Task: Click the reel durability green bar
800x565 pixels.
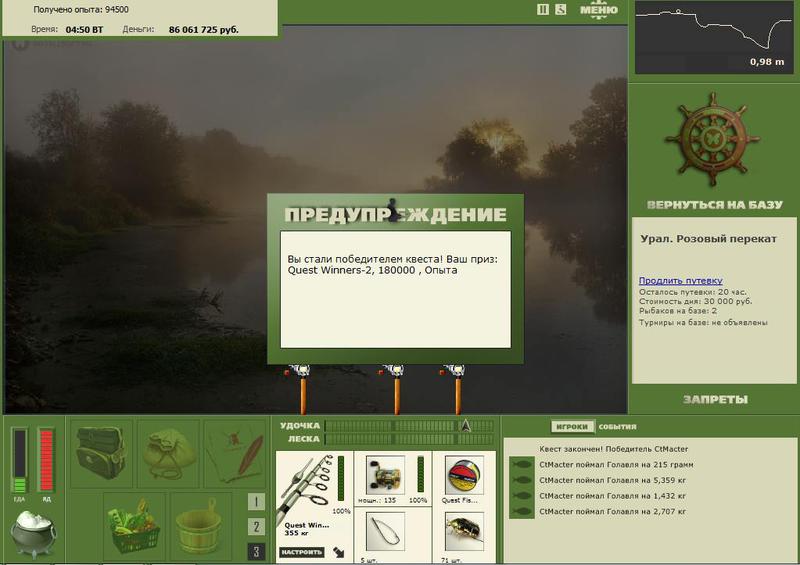Action: [x=420, y=475]
